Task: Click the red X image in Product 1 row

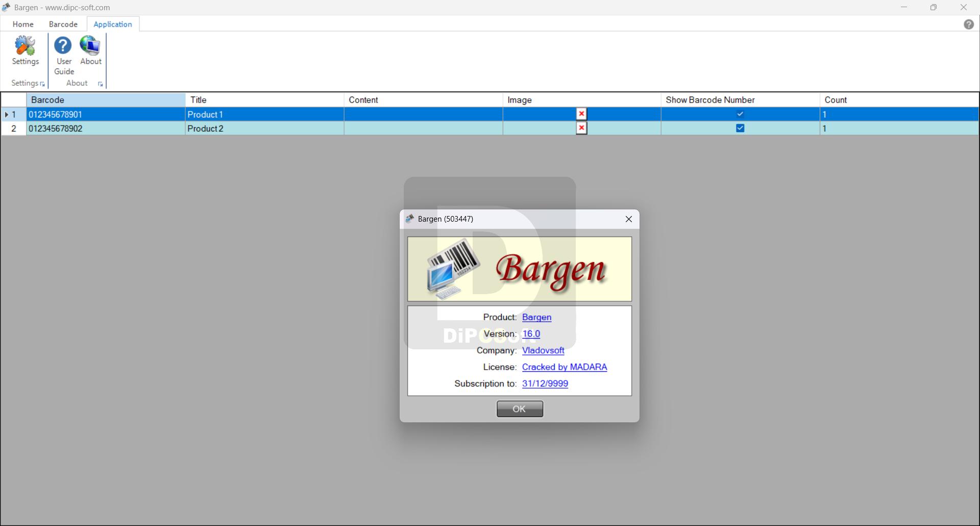Action: tap(581, 114)
